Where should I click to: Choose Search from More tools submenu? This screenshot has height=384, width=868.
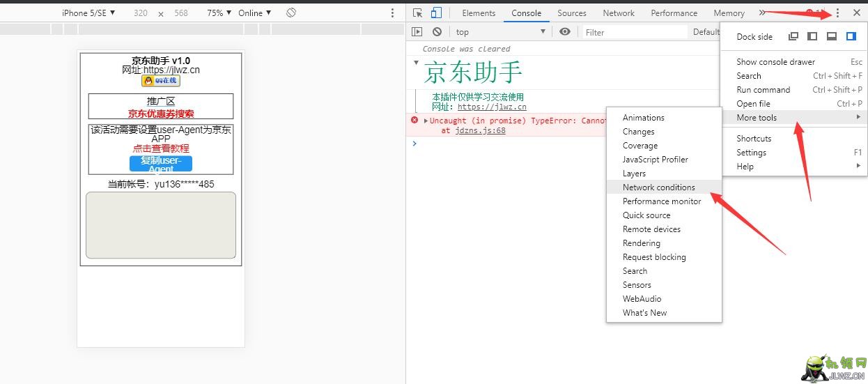pos(664,270)
